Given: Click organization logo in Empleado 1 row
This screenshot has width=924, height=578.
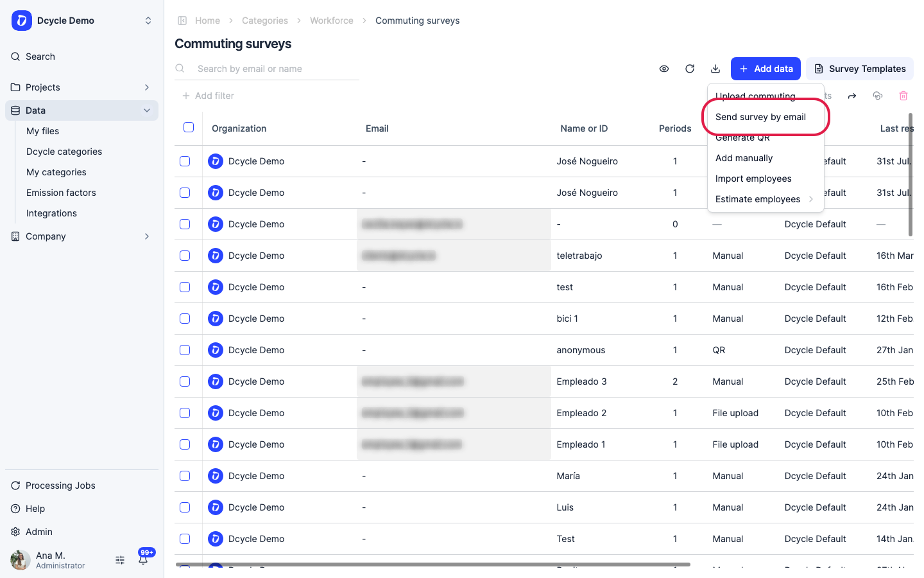Looking at the screenshot, I should pos(216,444).
